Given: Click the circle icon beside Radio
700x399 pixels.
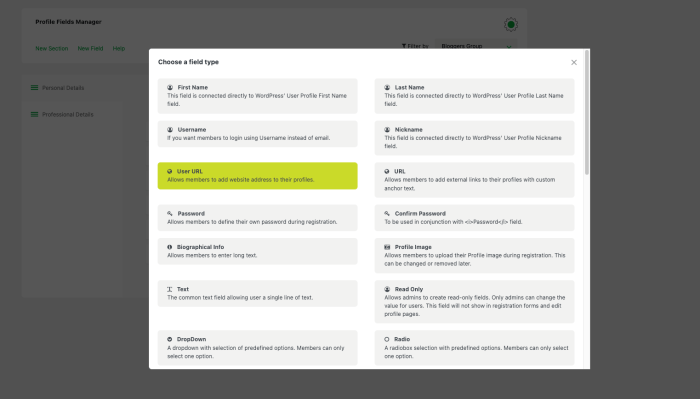Looking at the screenshot, I should [387, 339].
